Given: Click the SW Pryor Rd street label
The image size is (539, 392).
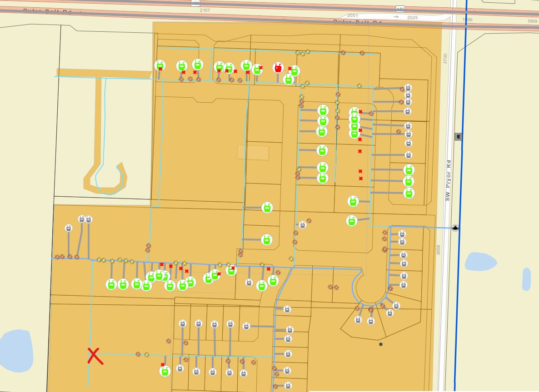Looking at the screenshot, I should tap(448, 180).
